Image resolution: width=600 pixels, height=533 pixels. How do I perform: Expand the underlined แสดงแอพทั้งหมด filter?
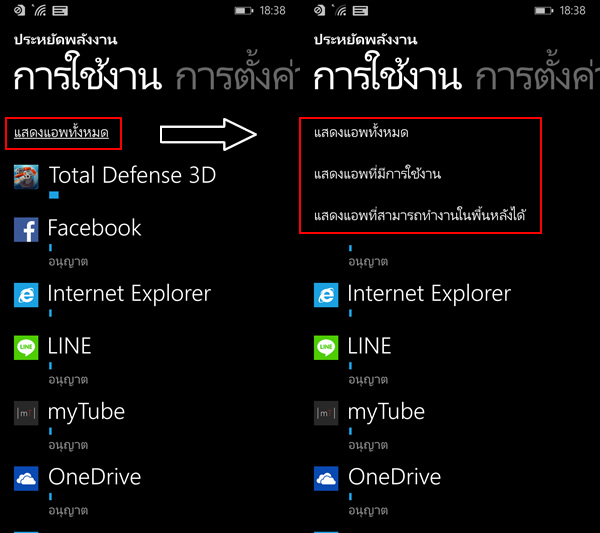point(61,133)
